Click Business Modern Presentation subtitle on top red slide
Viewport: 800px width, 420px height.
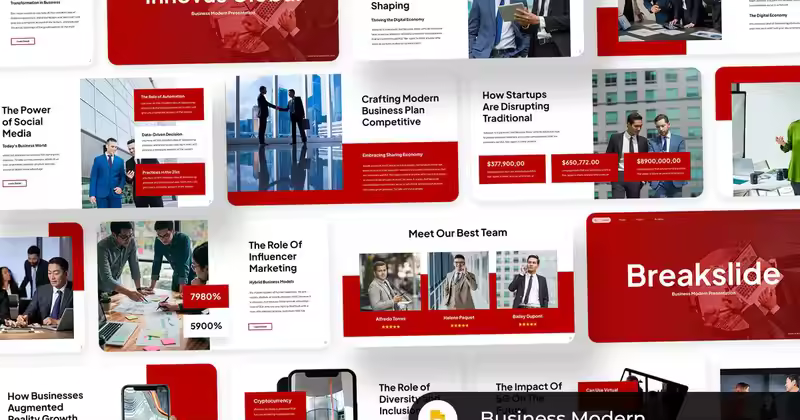[x=223, y=13]
